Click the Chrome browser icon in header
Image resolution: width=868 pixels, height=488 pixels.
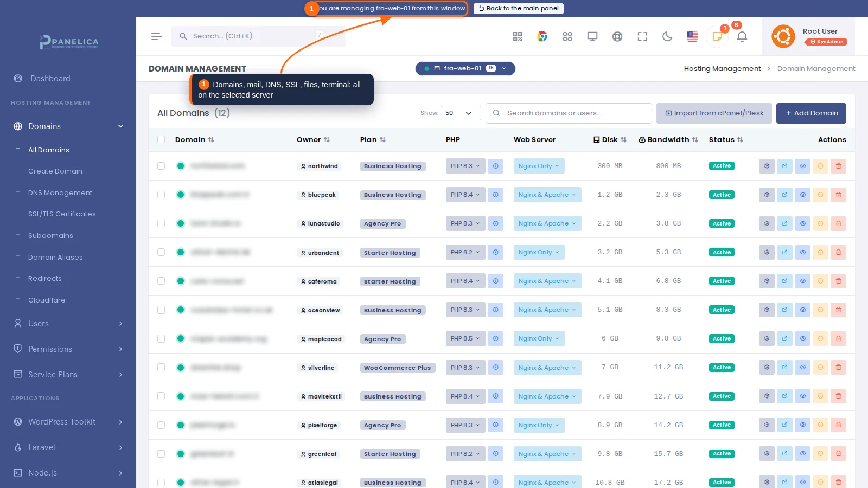[x=542, y=36]
